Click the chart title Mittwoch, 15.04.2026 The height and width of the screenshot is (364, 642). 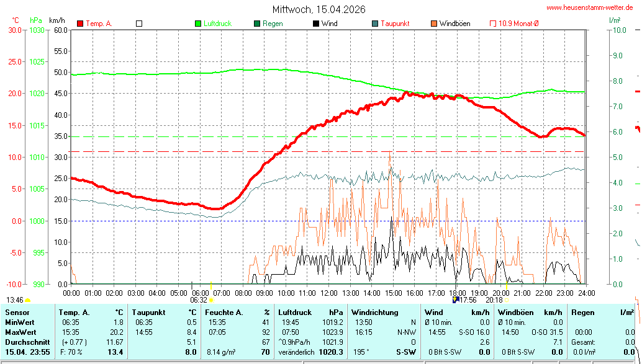(319, 9)
